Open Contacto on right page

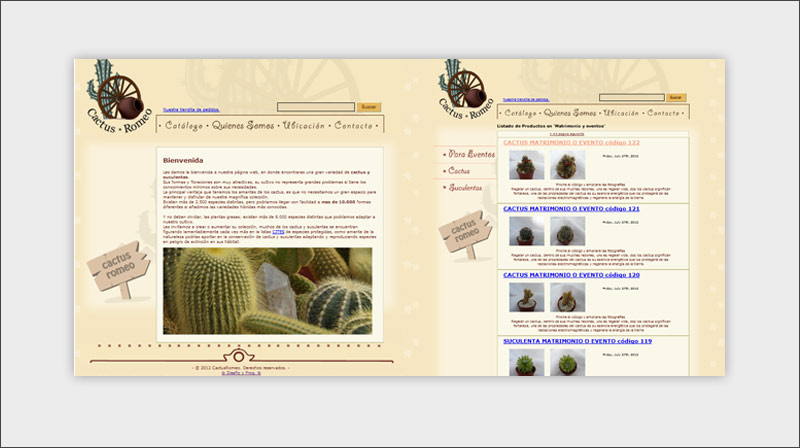pyautogui.click(x=663, y=113)
